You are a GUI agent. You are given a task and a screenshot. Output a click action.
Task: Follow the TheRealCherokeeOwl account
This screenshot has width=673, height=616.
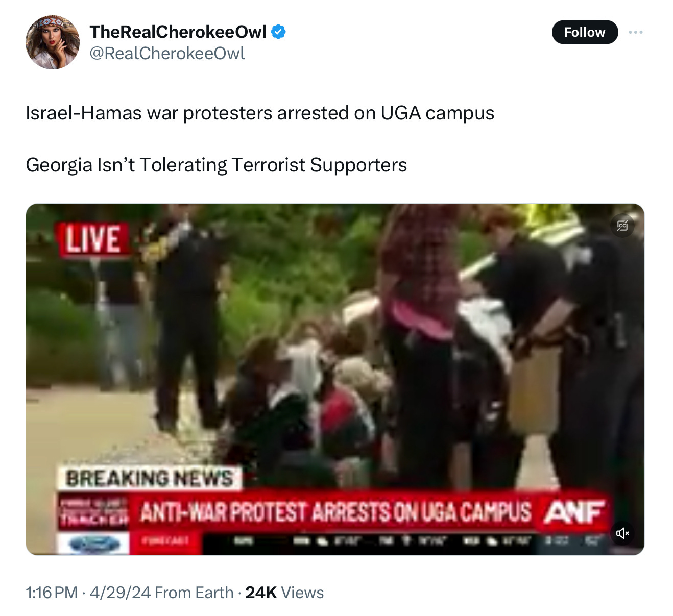click(x=585, y=32)
